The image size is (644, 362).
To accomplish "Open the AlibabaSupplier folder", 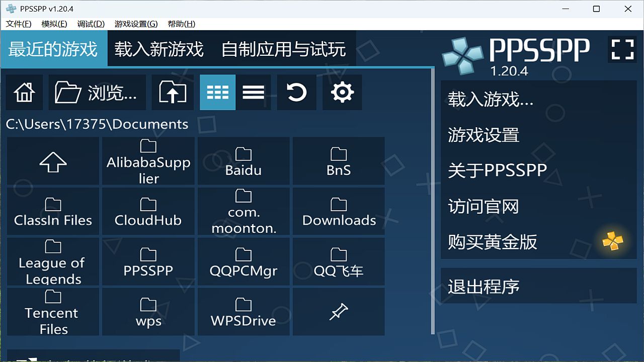I will pyautogui.click(x=148, y=161).
